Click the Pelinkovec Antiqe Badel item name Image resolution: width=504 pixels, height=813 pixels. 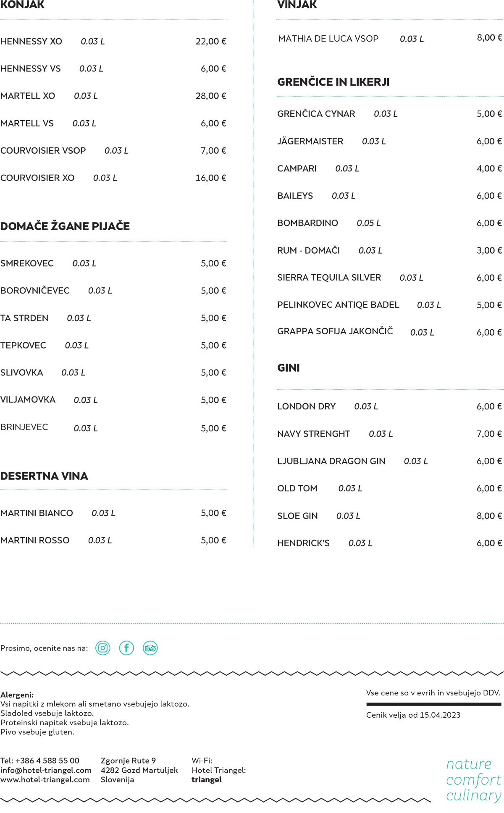(x=338, y=305)
